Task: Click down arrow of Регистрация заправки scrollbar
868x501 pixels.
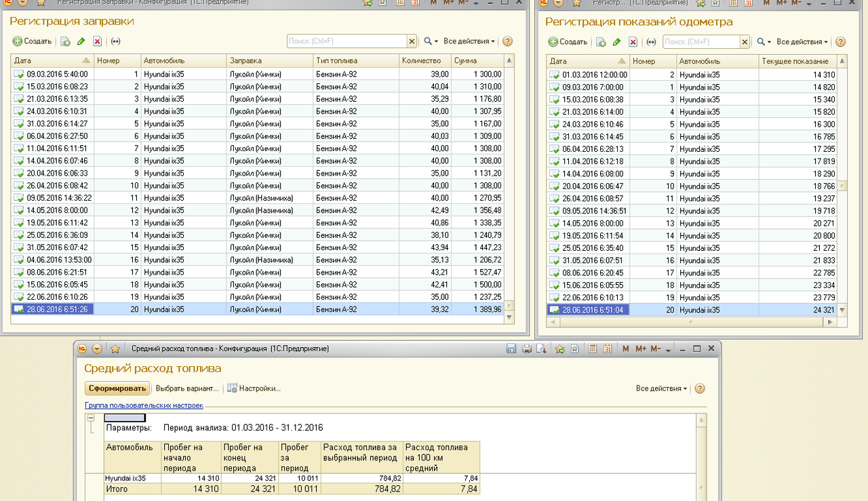Action: (509, 317)
